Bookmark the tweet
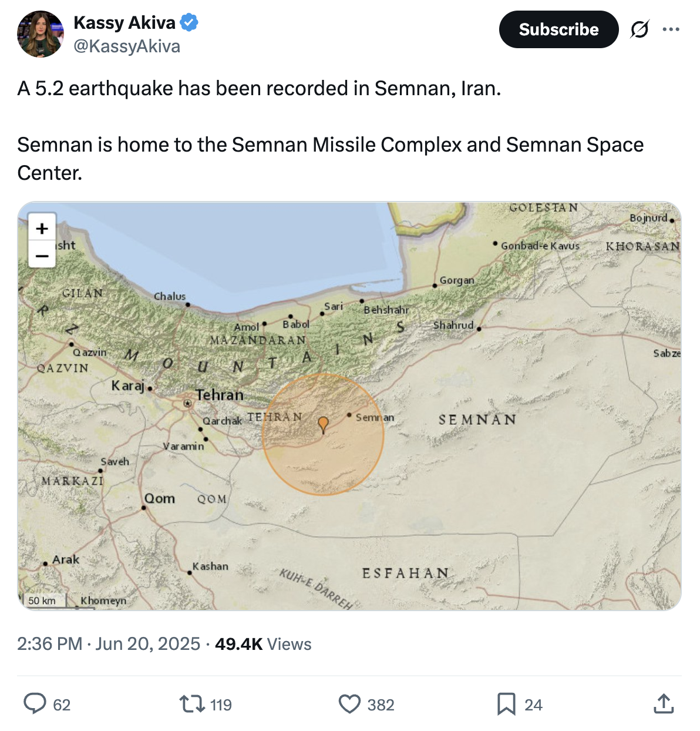Screen dimensions: 700x731 point(506,704)
